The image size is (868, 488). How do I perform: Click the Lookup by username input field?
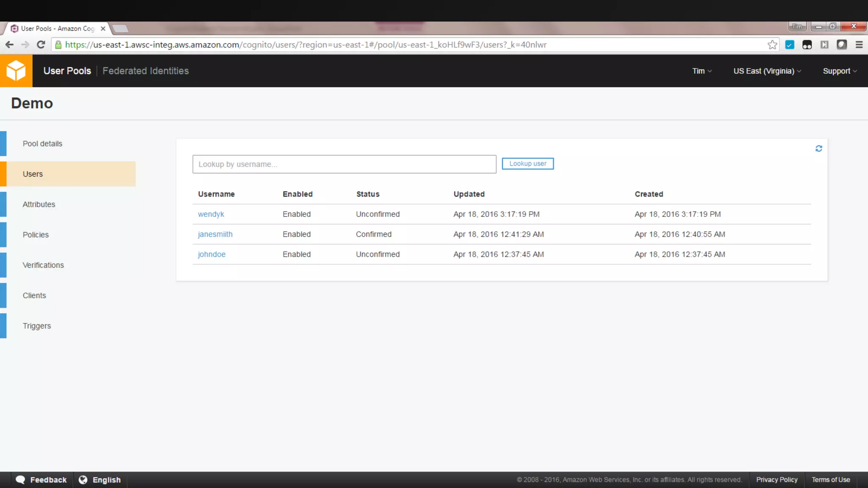click(x=344, y=164)
